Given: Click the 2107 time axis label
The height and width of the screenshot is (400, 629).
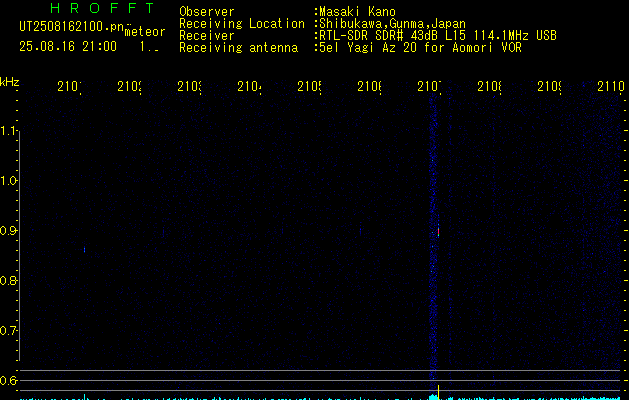Looking at the screenshot, I should click(x=430, y=86).
